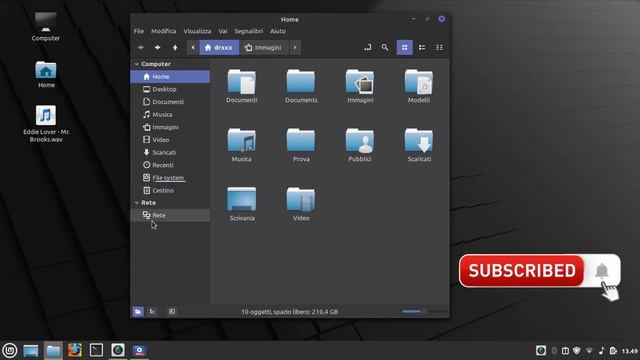Select Home in the sidebar
Image resolution: width=640 pixels, height=360 pixels.
point(170,77)
